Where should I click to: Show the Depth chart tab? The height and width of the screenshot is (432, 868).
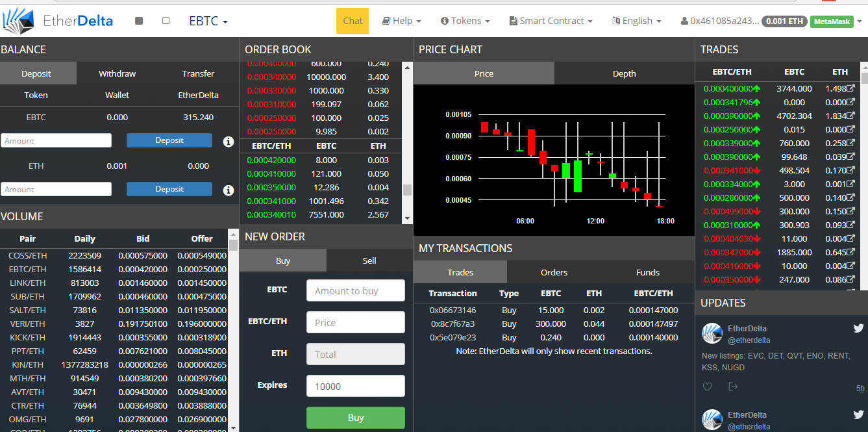(625, 73)
